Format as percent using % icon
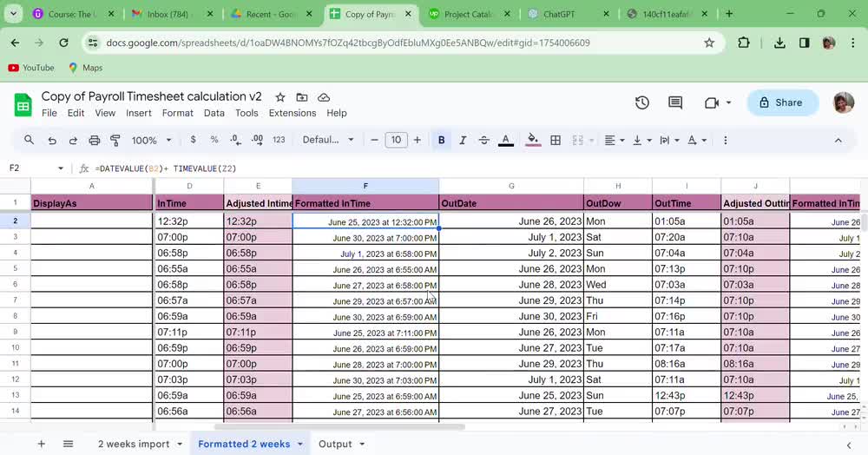The image size is (868, 455). pos(214,140)
